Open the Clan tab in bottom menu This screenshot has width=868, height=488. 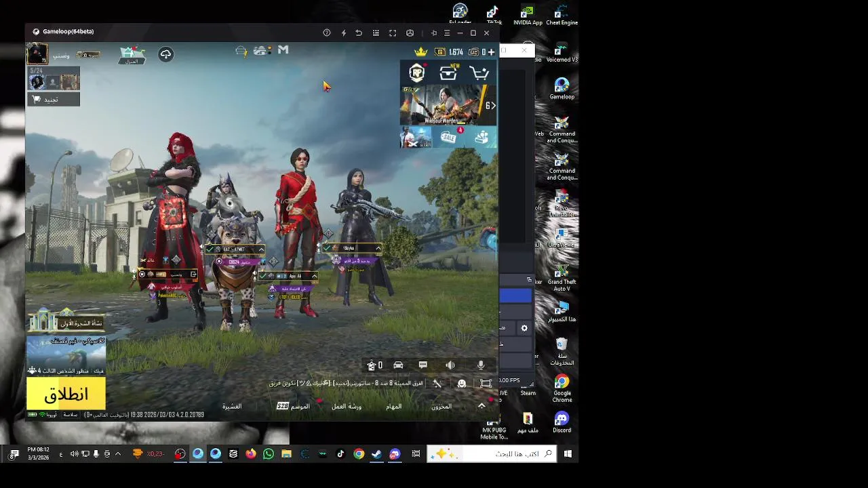click(x=232, y=407)
